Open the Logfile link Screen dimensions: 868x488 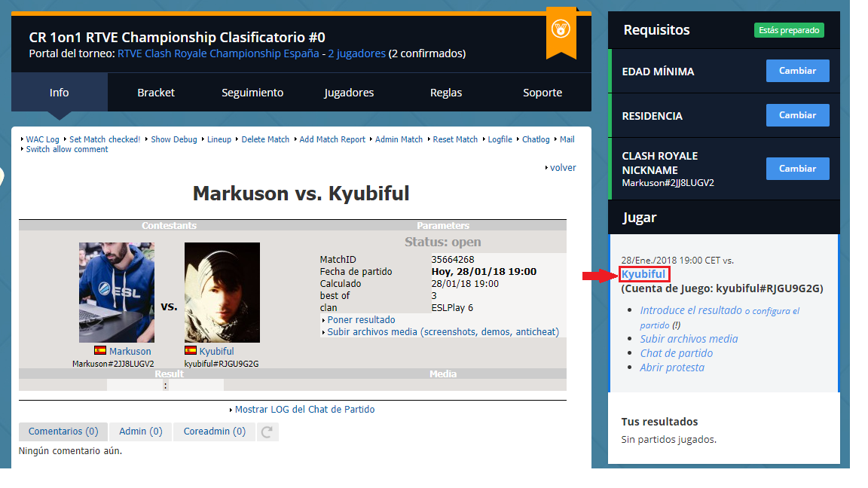click(500, 139)
